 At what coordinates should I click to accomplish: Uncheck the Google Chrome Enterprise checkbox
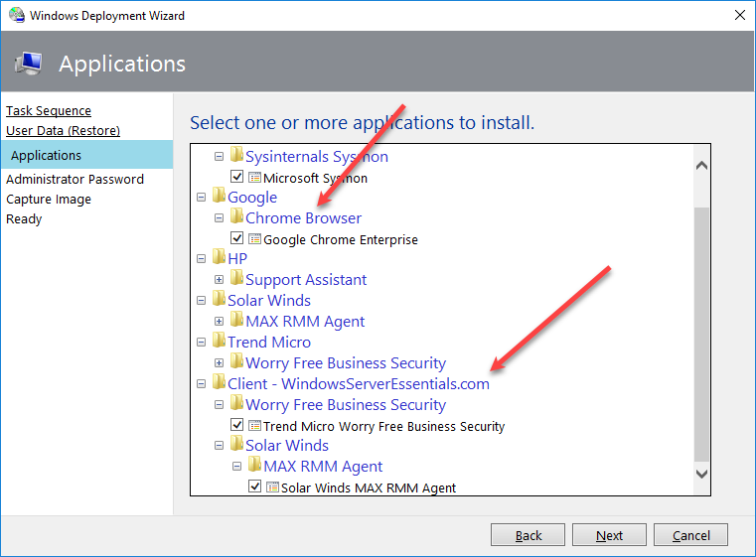[236, 239]
